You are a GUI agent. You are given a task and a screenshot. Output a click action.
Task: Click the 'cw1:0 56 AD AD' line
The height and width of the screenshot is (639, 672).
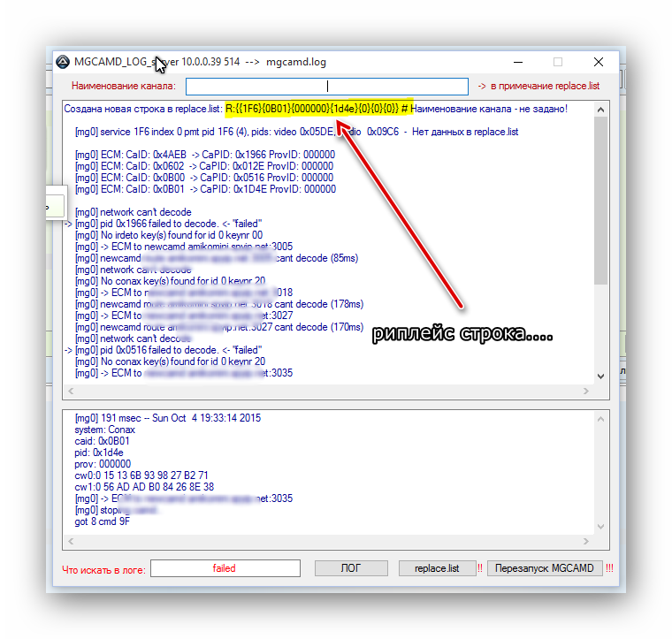[144, 487]
